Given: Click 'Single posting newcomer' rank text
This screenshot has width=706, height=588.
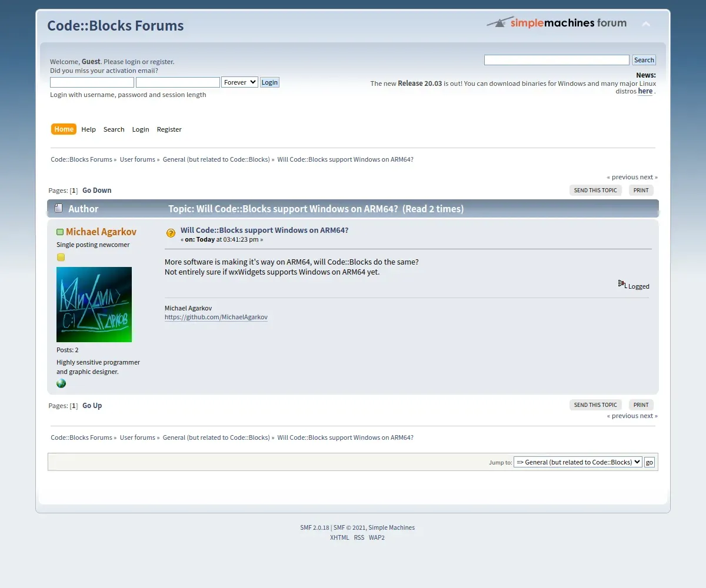Looking at the screenshot, I should (x=93, y=245).
